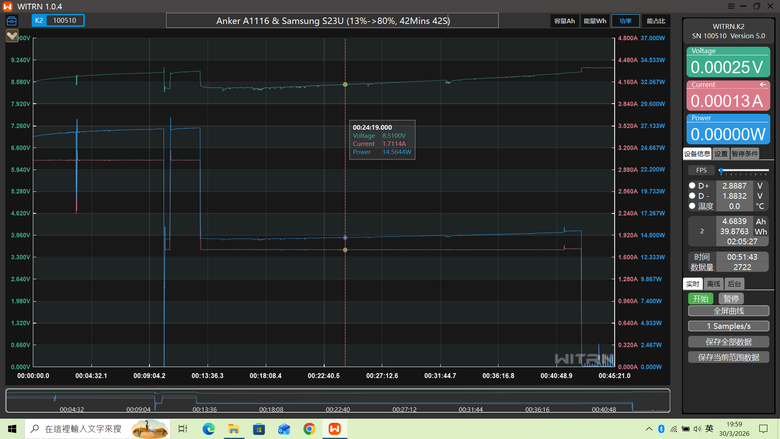The width and height of the screenshot is (780, 439).
Task: Click the WITRN logo in title bar
Action: [x=7, y=6]
